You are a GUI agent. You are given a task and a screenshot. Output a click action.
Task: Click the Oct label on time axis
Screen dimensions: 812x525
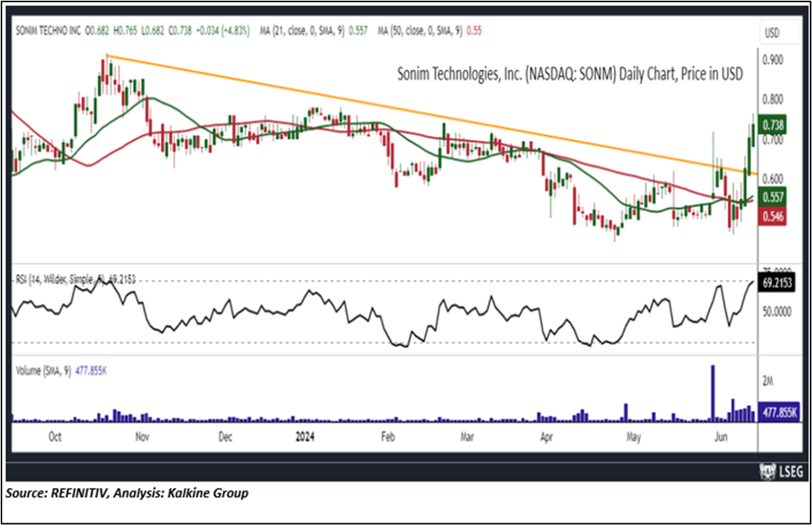click(55, 437)
